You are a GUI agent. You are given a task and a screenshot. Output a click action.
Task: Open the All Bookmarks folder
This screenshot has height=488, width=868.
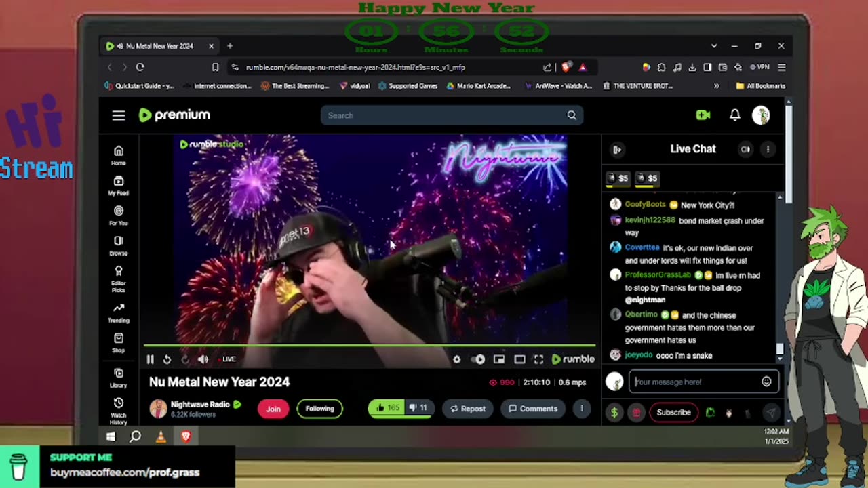pyautogui.click(x=760, y=86)
